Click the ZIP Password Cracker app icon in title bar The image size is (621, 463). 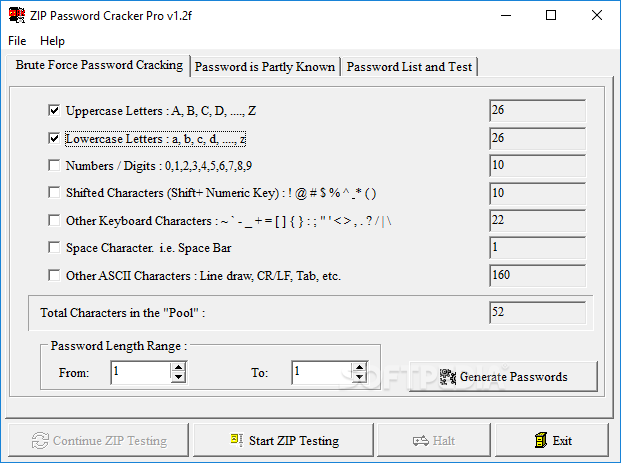pyautogui.click(x=17, y=15)
